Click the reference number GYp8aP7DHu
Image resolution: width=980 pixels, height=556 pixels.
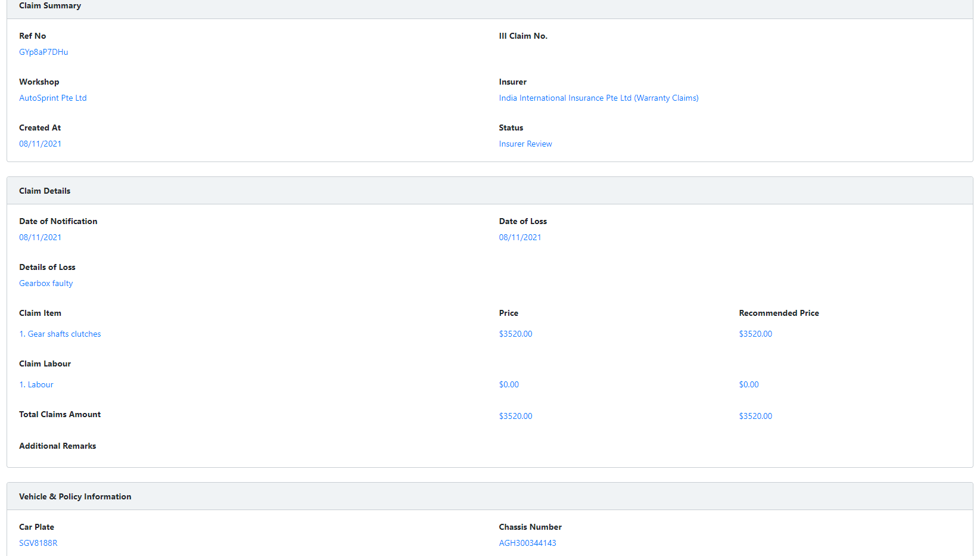[x=43, y=52]
